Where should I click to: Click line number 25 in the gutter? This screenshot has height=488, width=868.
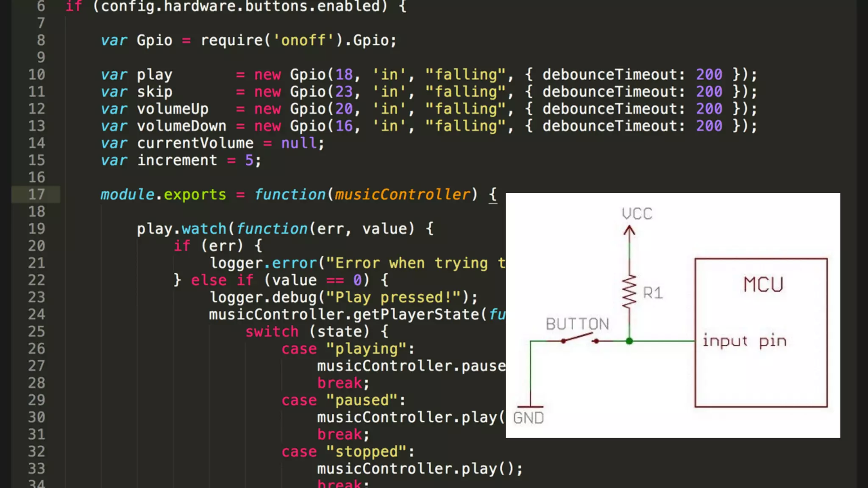(36, 331)
